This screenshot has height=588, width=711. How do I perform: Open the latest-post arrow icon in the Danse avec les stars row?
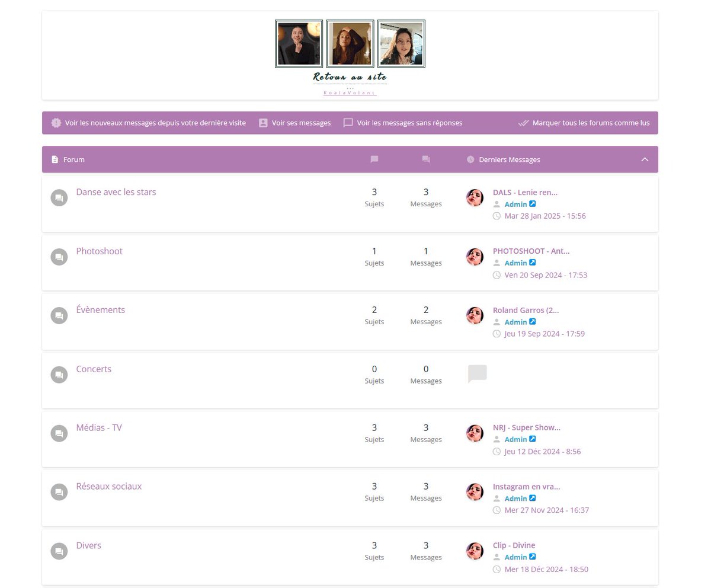(x=532, y=204)
